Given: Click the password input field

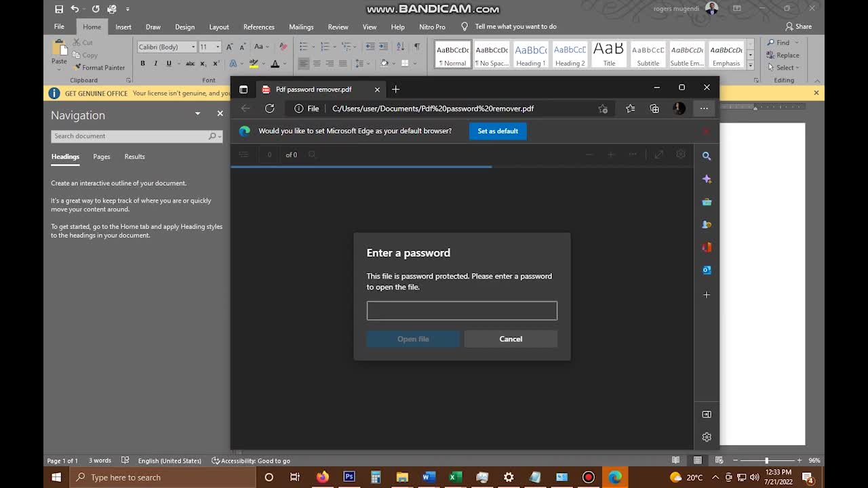Looking at the screenshot, I should (462, 310).
